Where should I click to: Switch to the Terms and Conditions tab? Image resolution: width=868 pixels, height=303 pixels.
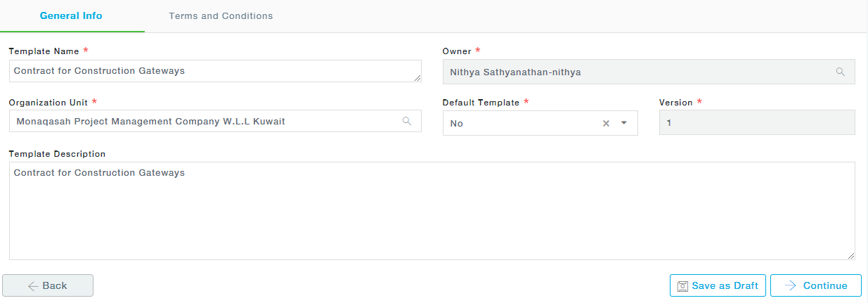click(x=221, y=16)
